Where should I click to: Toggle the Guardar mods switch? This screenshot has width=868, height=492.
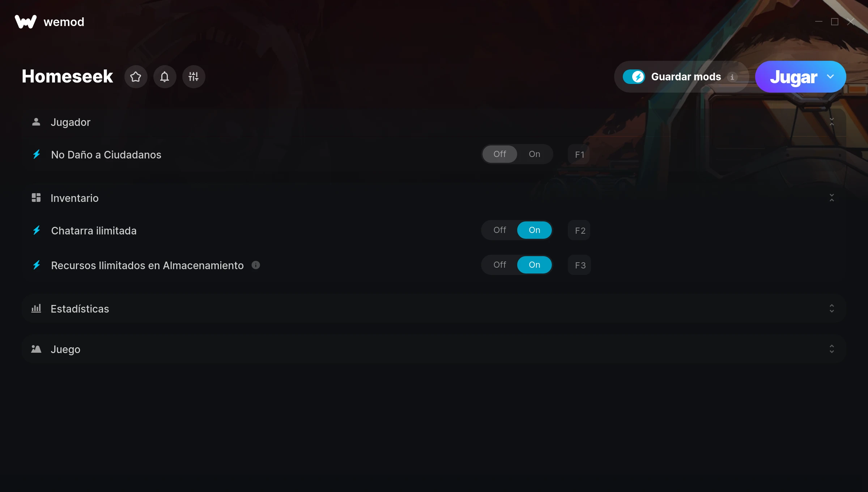(634, 77)
